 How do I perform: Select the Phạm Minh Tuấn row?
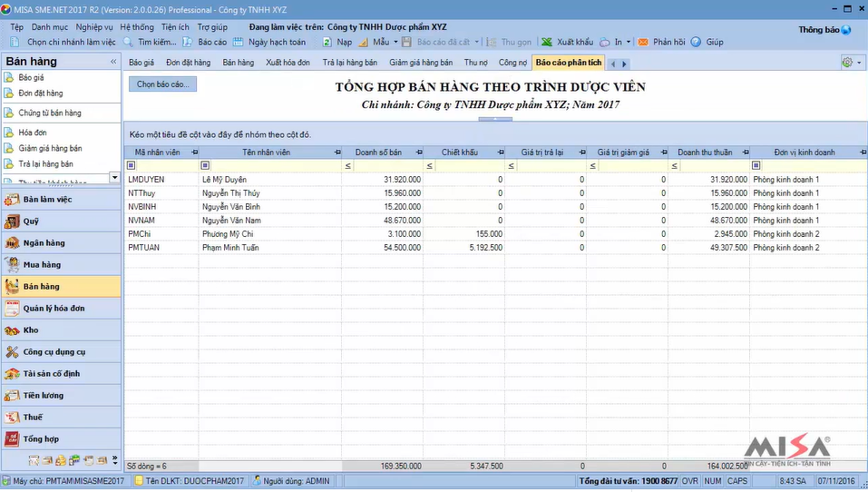click(495, 248)
